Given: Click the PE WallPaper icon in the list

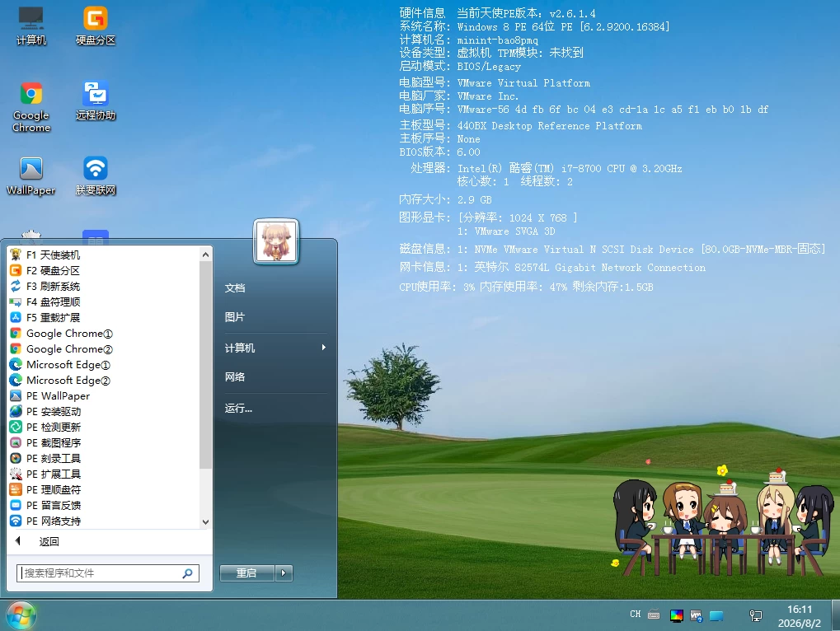Looking at the screenshot, I should coord(16,396).
